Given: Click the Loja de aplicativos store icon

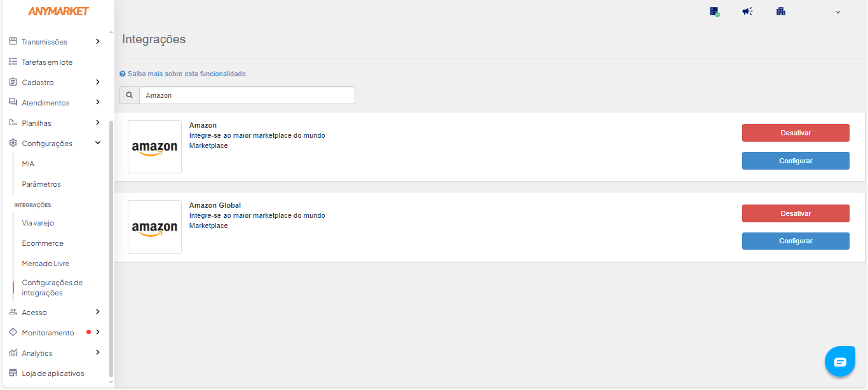Looking at the screenshot, I should click(x=13, y=373).
